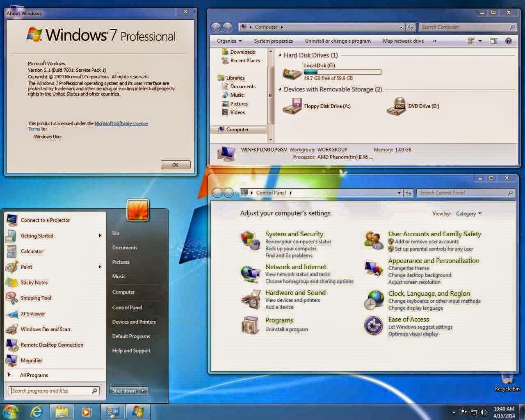Click the help question mark in Computer window
The height and width of the screenshot is (420, 525).
pyautogui.click(x=509, y=41)
